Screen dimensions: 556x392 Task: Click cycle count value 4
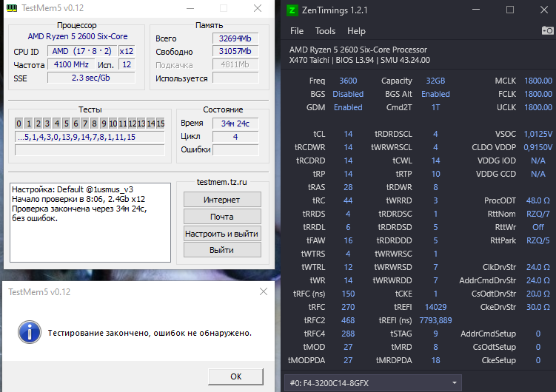point(235,137)
